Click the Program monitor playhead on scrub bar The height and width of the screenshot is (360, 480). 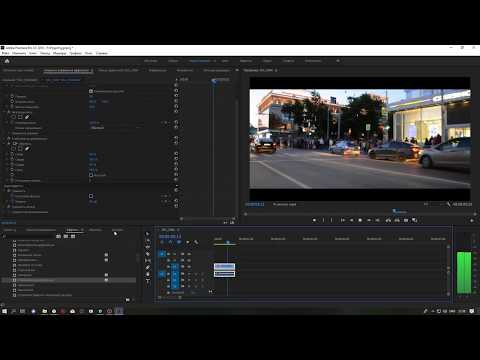tap(394, 211)
